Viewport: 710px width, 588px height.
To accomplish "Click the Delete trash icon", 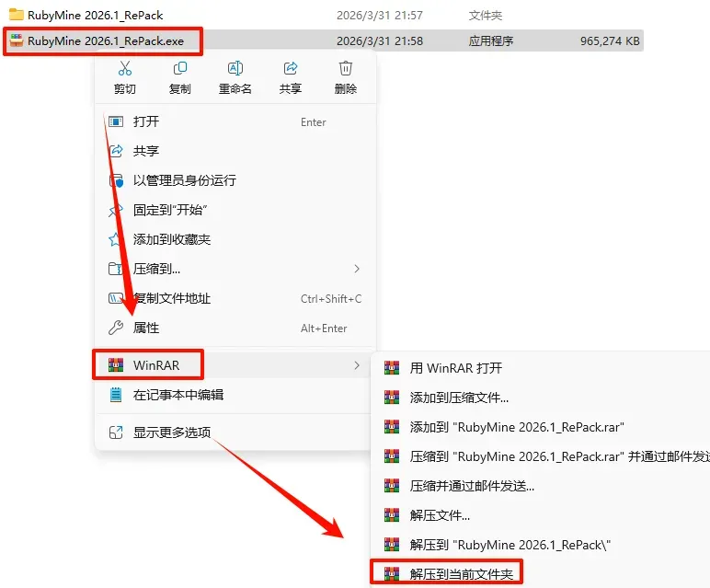I will [x=346, y=68].
